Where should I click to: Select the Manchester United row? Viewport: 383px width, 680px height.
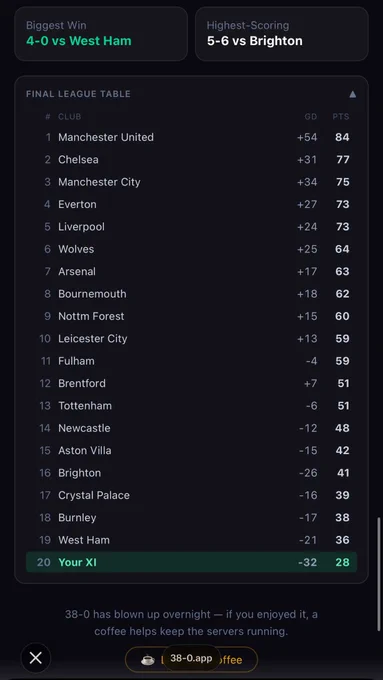(191, 137)
